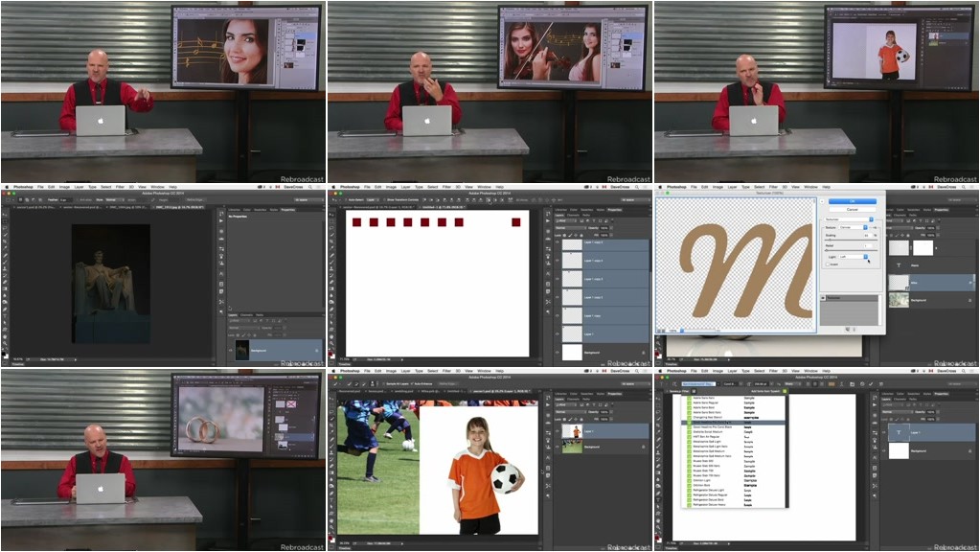The image size is (980, 552).
Task: Click delete effect layer trash icon in Texturizer
Action: pos(854,329)
